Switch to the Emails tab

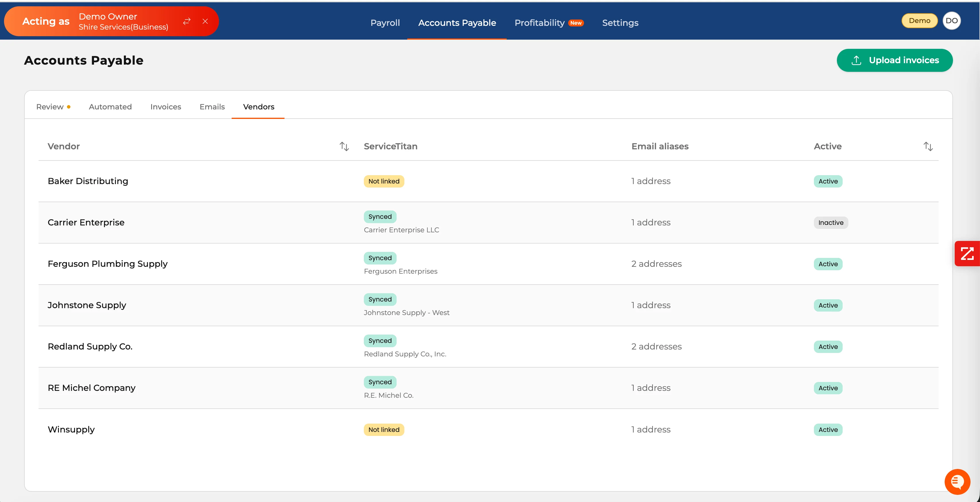point(212,107)
